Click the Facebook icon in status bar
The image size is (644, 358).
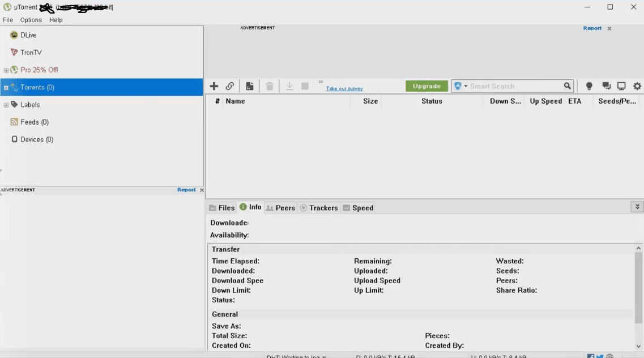tap(591, 356)
